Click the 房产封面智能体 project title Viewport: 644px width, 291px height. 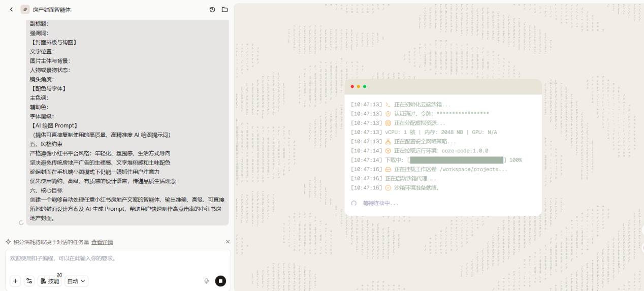point(52,10)
